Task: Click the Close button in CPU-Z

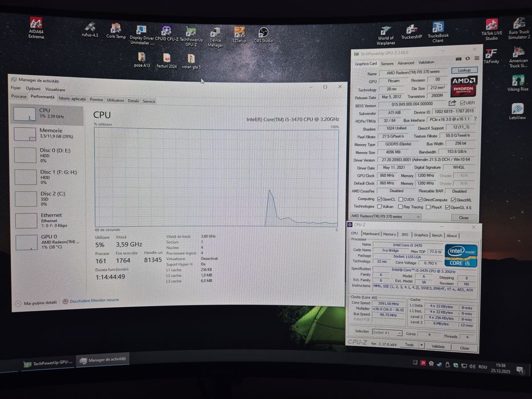Action: 465,348
